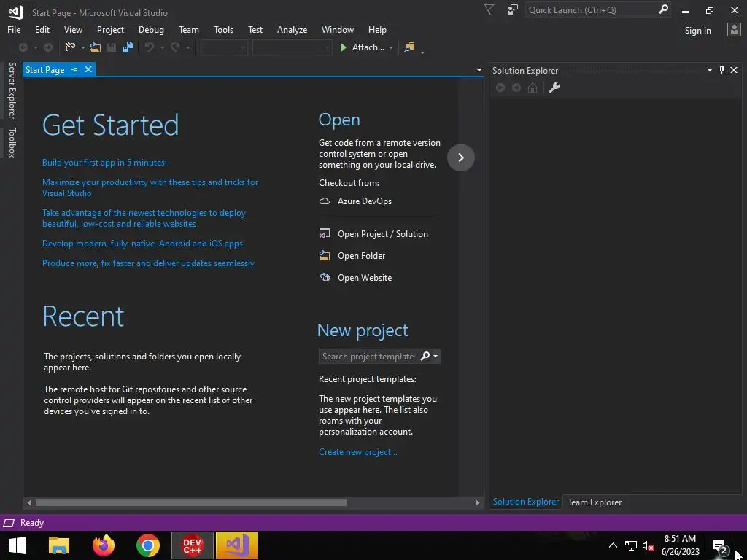This screenshot has height=560, width=747.
Task: Expand the toolbar options overflow arrow
Action: coord(422,50)
